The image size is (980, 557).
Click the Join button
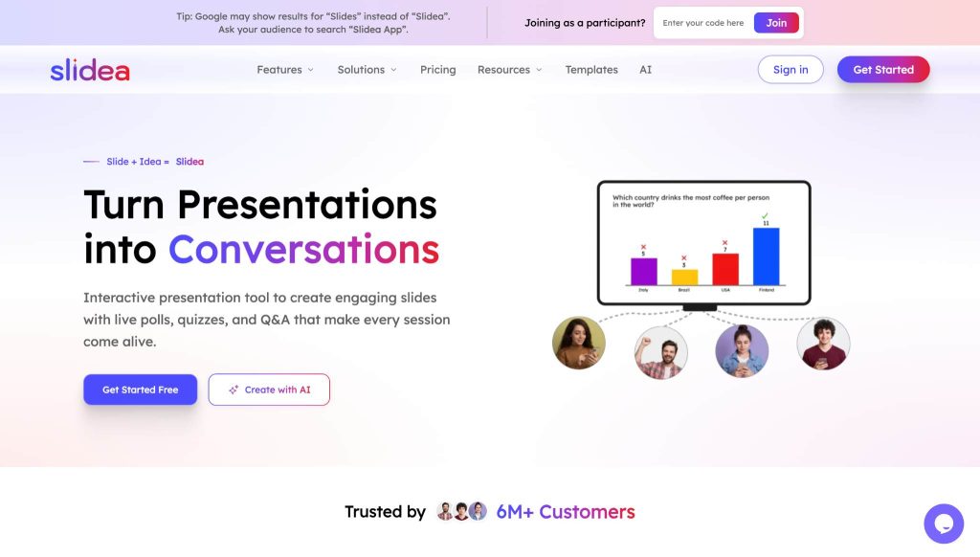click(x=776, y=23)
